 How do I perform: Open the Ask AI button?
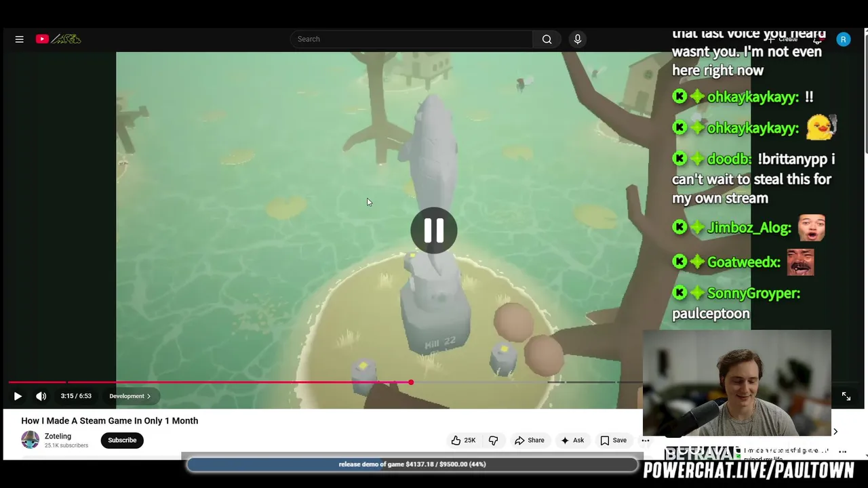click(x=572, y=440)
